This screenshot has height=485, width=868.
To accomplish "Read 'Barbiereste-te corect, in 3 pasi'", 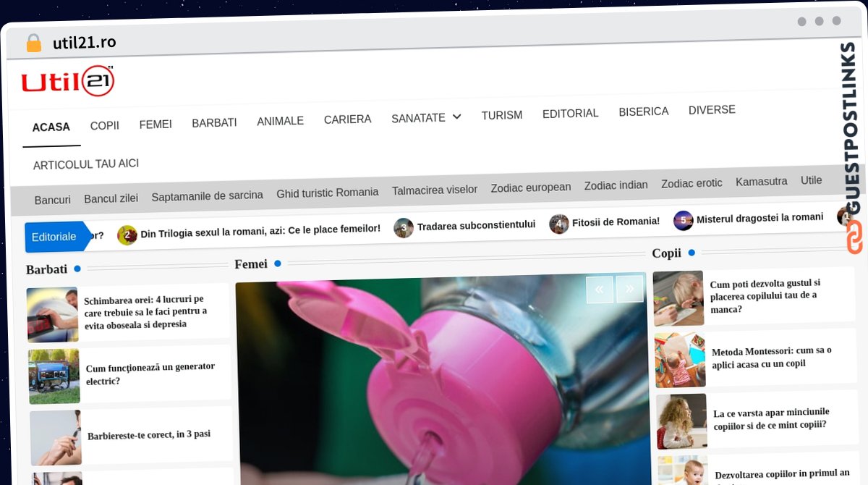I will coord(149,434).
